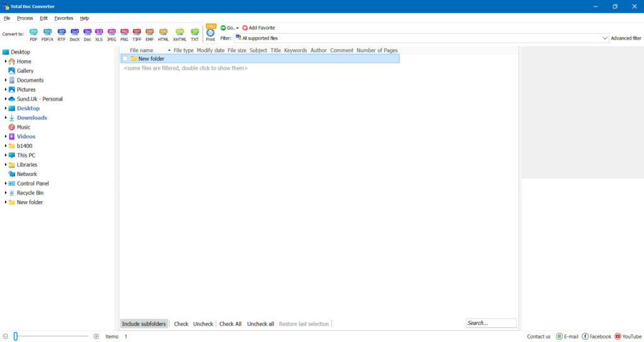Zoom in with the plus icon

pos(96,336)
